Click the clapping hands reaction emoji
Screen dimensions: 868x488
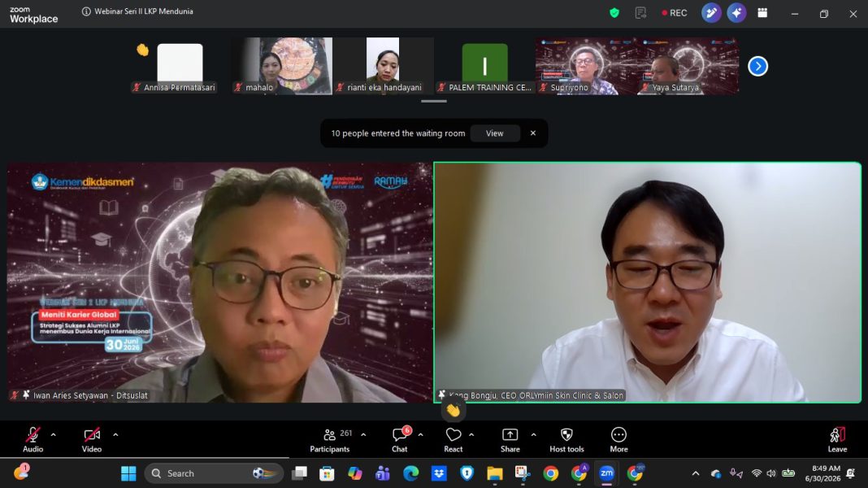(x=454, y=411)
